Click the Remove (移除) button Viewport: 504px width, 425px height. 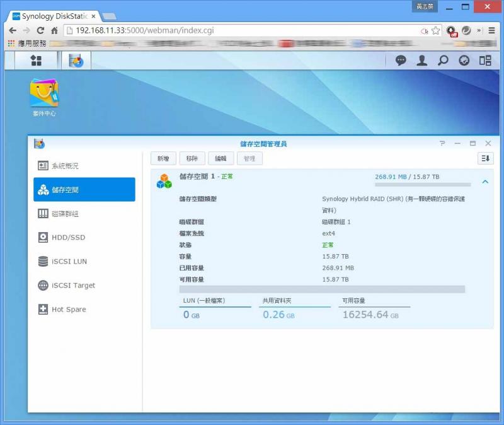[x=192, y=158]
